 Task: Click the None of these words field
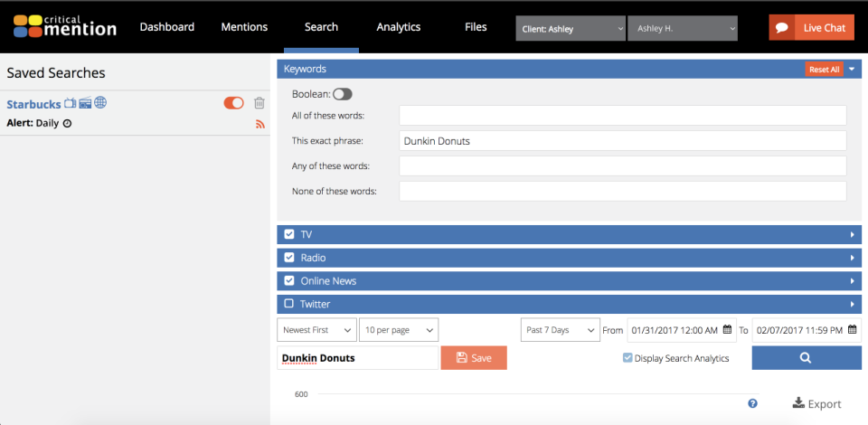pyautogui.click(x=623, y=191)
